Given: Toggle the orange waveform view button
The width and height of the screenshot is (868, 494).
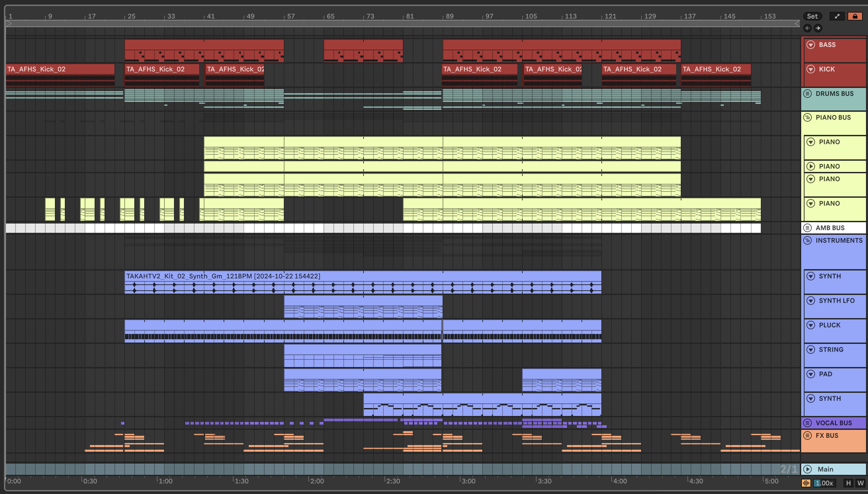Looking at the screenshot, I should (806, 483).
